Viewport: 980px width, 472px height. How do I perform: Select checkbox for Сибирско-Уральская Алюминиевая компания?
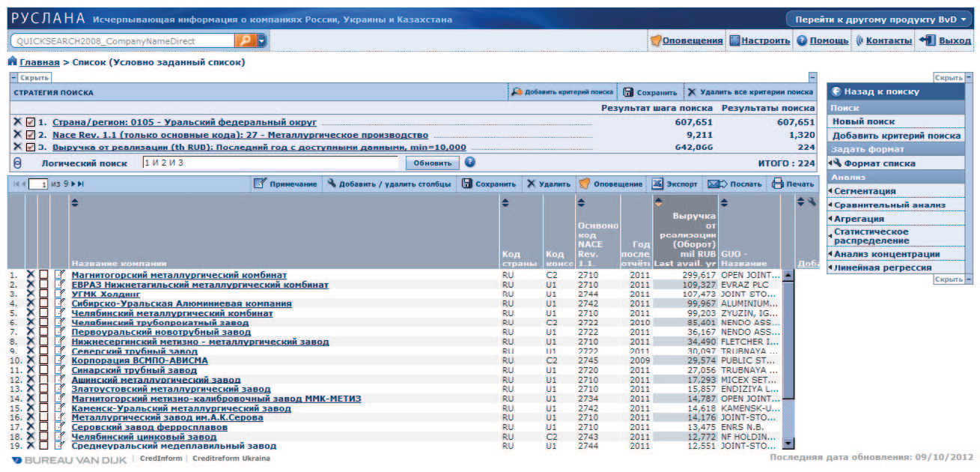(x=44, y=303)
